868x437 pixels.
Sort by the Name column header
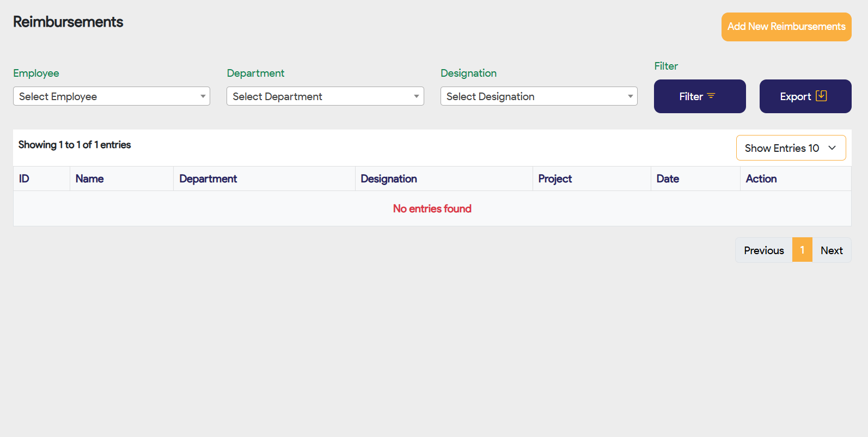click(90, 179)
